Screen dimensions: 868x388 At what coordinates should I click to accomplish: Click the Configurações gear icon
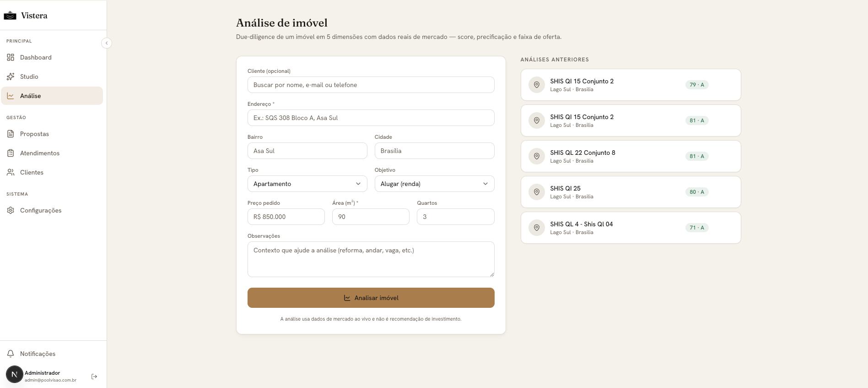coord(11,210)
